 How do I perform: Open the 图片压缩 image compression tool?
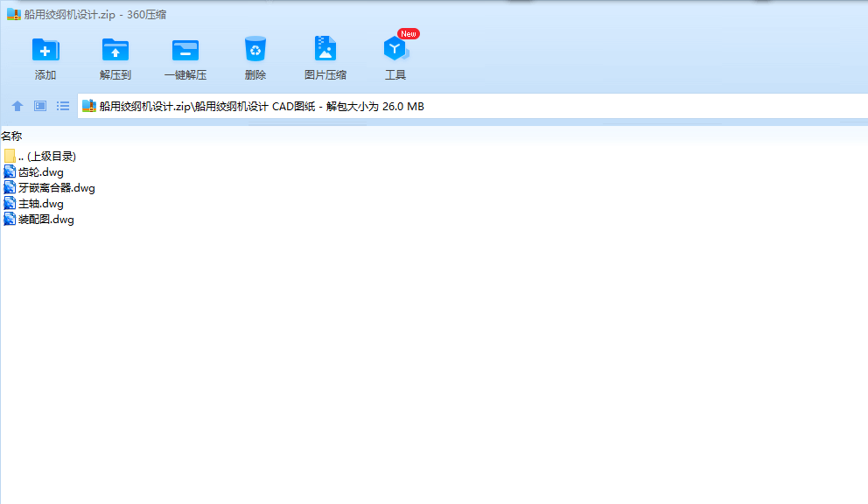325,49
